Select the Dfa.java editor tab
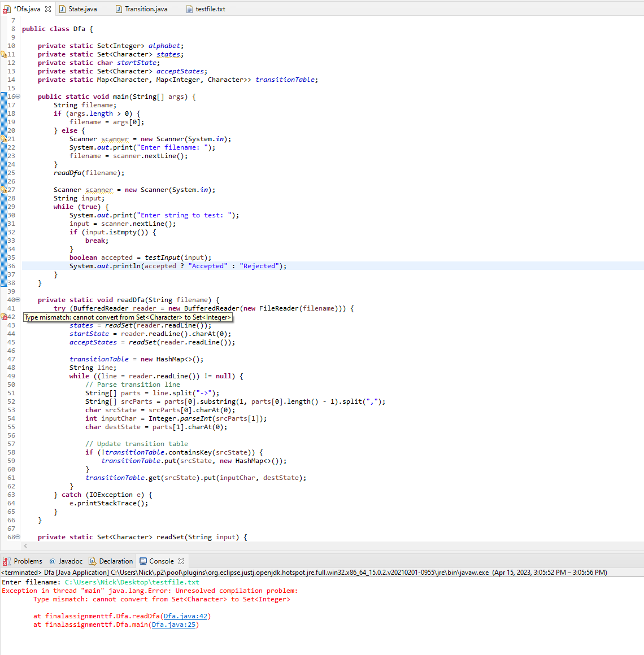644x655 pixels. pyautogui.click(x=28, y=9)
